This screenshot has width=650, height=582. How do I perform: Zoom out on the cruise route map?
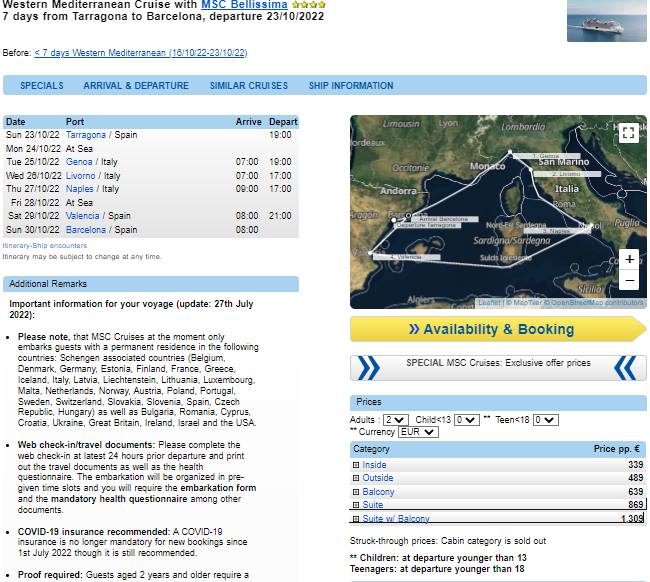tap(629, 280)
